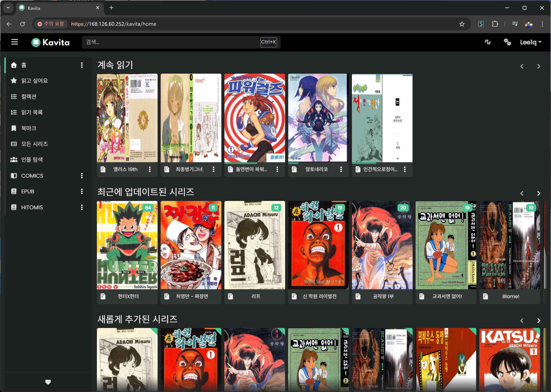551x392 pixels.
Task: Click the 계속 읽기 section heading link
Action: tap(115, 65)
